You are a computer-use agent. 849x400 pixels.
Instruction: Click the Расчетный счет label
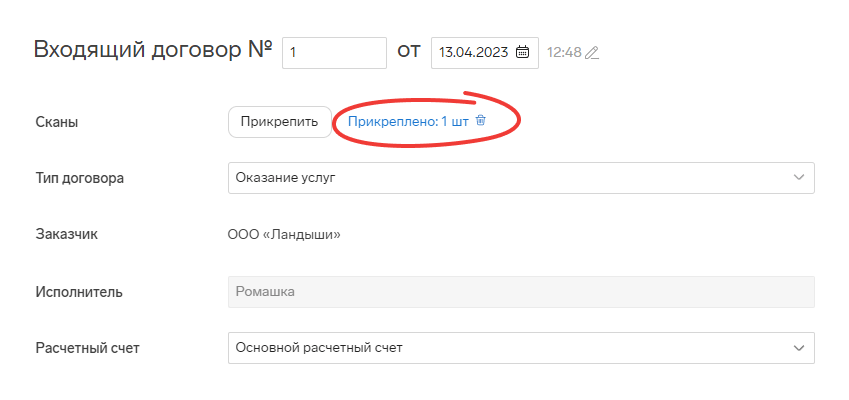point(88,348)
